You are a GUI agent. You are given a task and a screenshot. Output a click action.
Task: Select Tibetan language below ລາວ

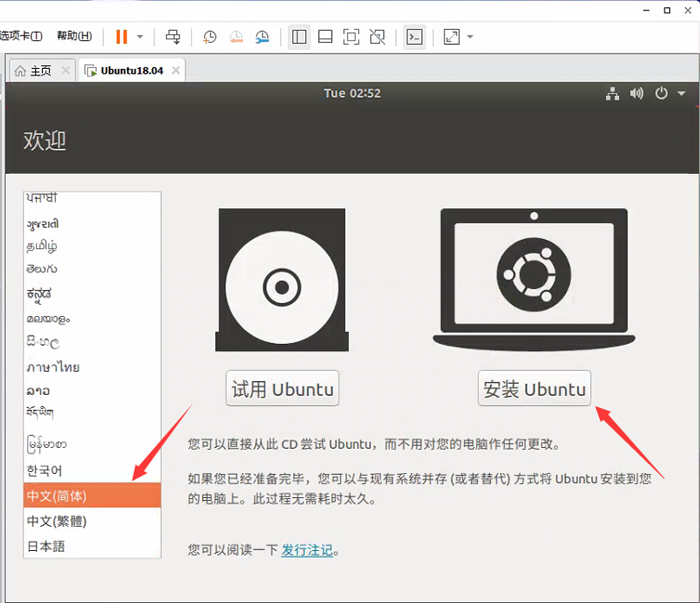pyautogui.click(x=92, y=413)
